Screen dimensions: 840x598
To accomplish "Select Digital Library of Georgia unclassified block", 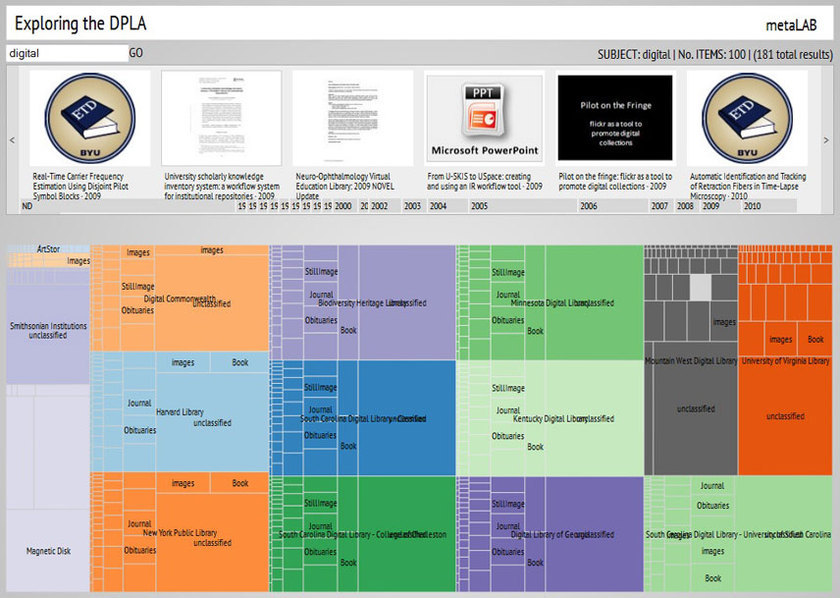I will 594,534.
